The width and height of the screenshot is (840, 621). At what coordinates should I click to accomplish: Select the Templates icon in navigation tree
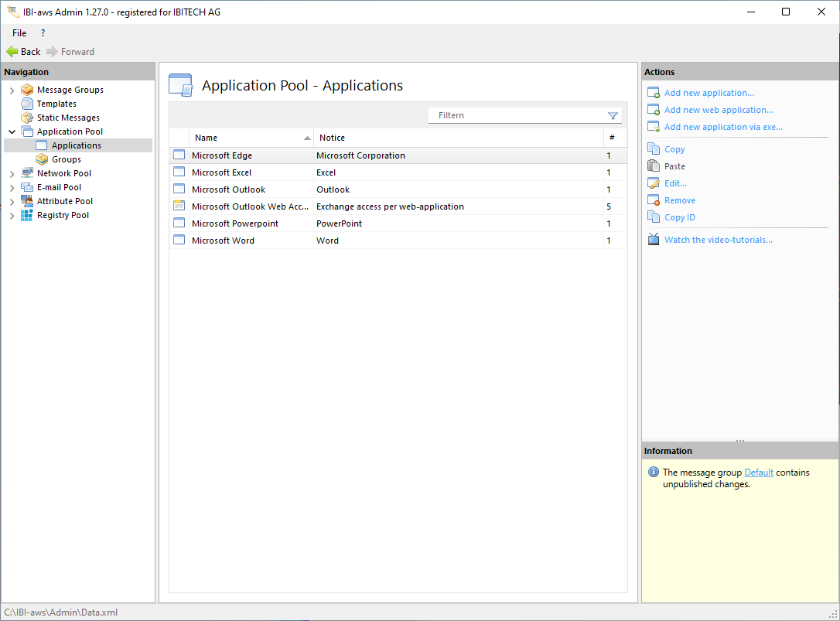coord(27,104)
